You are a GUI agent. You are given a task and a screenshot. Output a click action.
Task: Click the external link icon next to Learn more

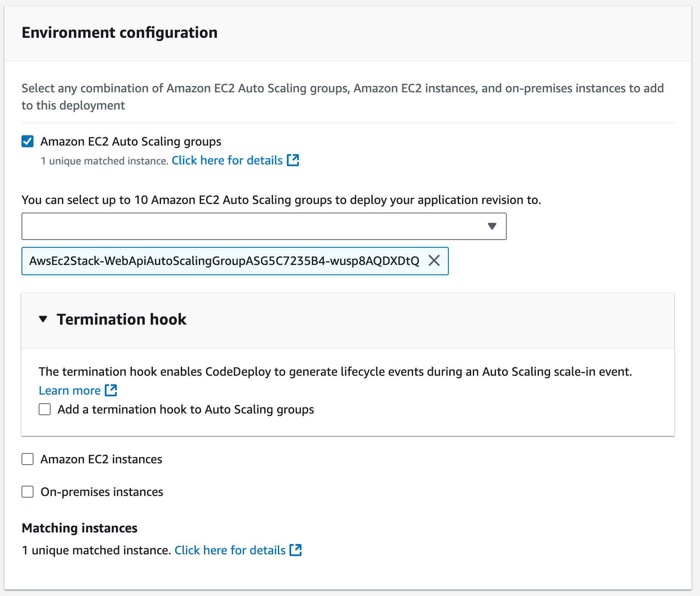pyautogui.click(x=111, y=390)
